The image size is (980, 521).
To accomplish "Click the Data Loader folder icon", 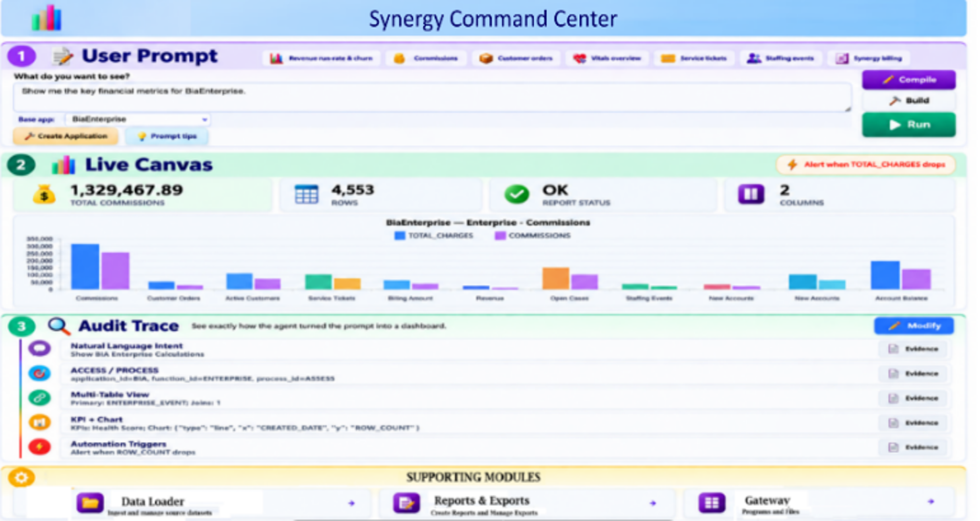I will 90,503.
